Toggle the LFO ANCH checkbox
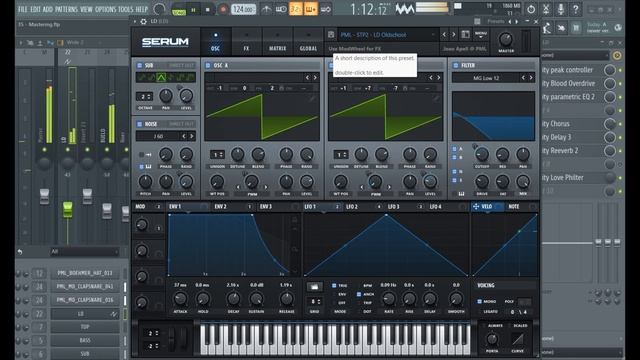640x360 pixels. tap(359, 294)
